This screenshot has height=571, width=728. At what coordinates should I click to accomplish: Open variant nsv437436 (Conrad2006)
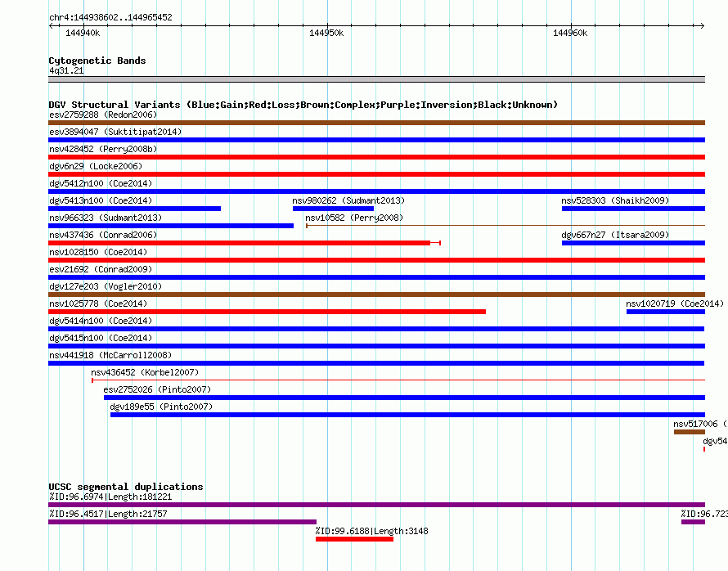point(103,235)
